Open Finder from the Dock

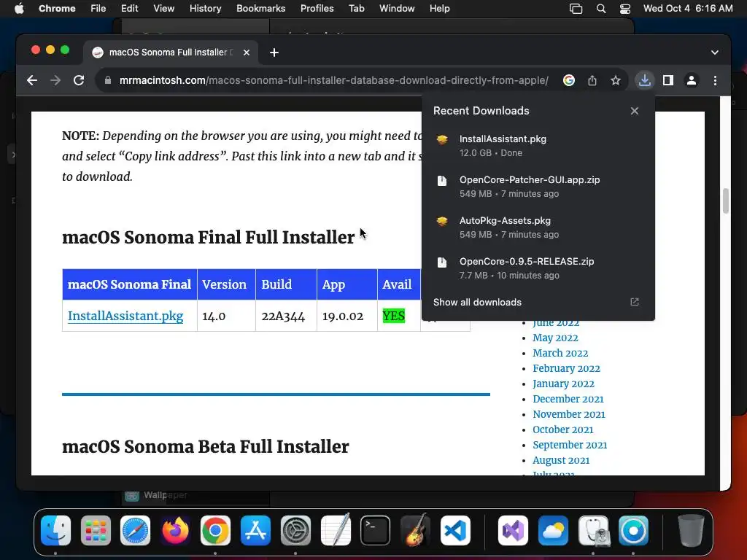pos(55,531)
